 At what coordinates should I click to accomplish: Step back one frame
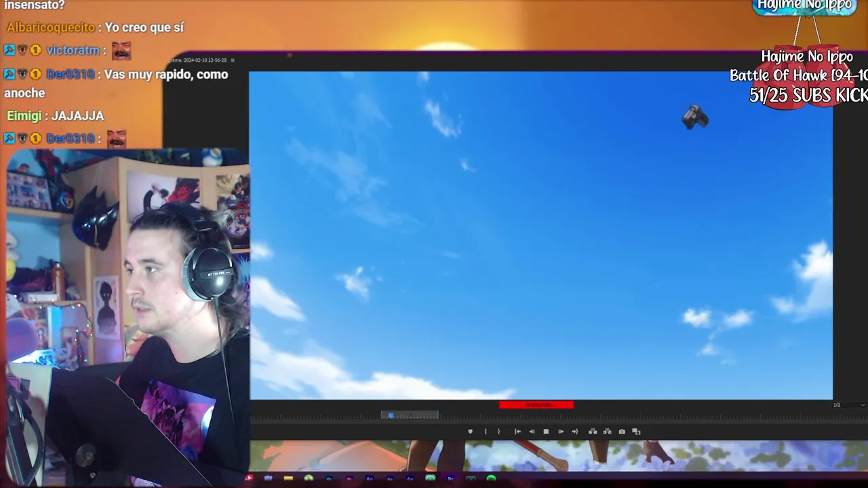(x=532, y=432)
